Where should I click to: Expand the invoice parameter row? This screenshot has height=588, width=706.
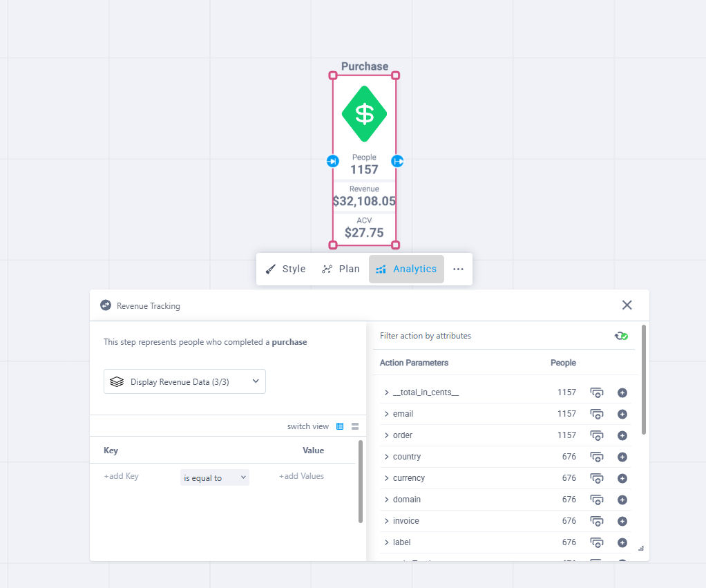[386, 521]
